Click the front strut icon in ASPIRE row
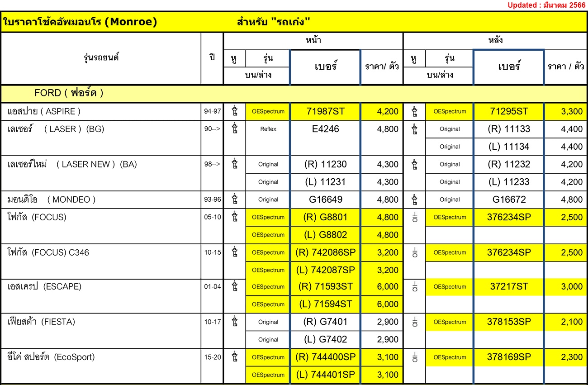Viewport: 588px width, 385px height. point(234,111)
